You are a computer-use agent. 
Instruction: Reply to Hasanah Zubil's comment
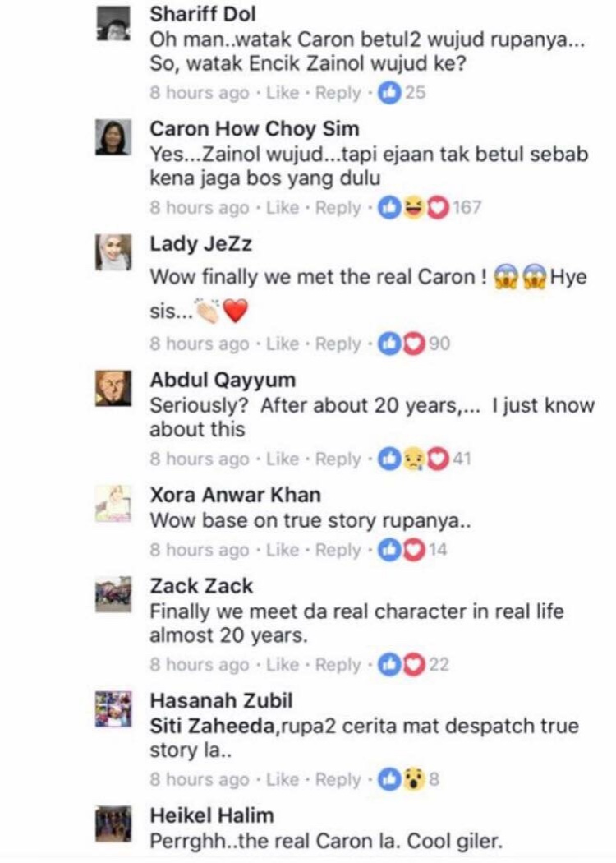coord(338,779)
